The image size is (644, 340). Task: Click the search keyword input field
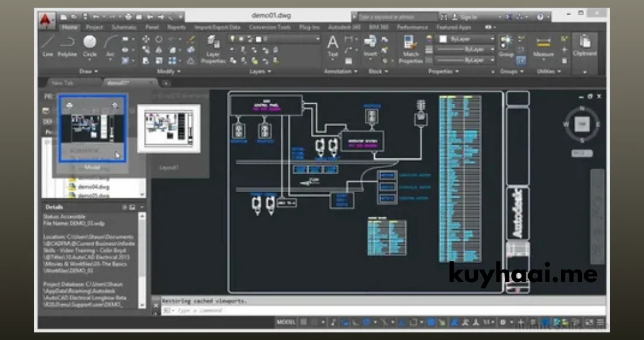398,17
